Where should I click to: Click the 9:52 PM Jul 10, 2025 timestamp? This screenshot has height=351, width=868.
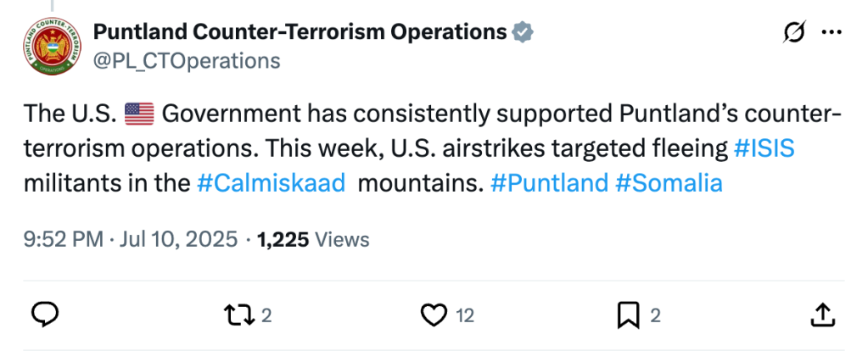[x=132, y=240]
